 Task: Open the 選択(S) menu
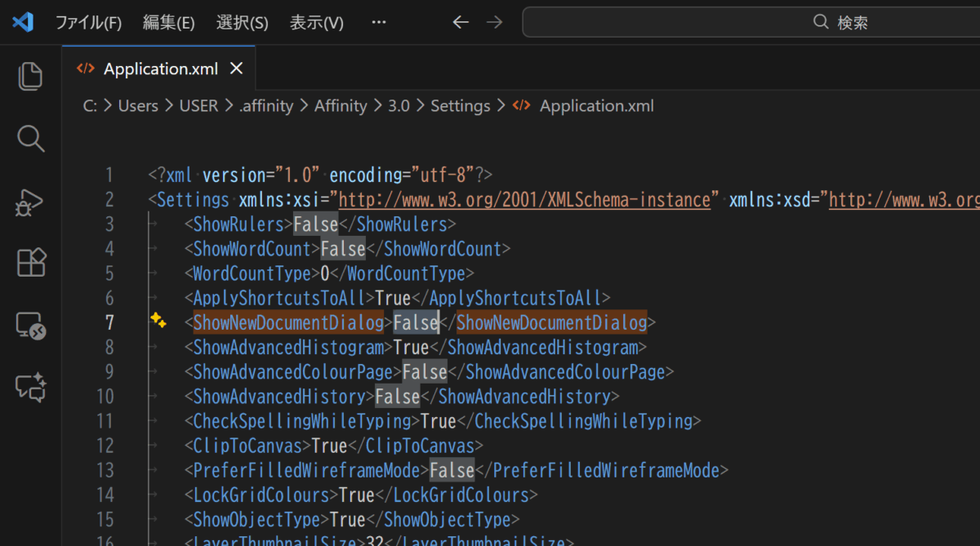(x=242, y=23)
